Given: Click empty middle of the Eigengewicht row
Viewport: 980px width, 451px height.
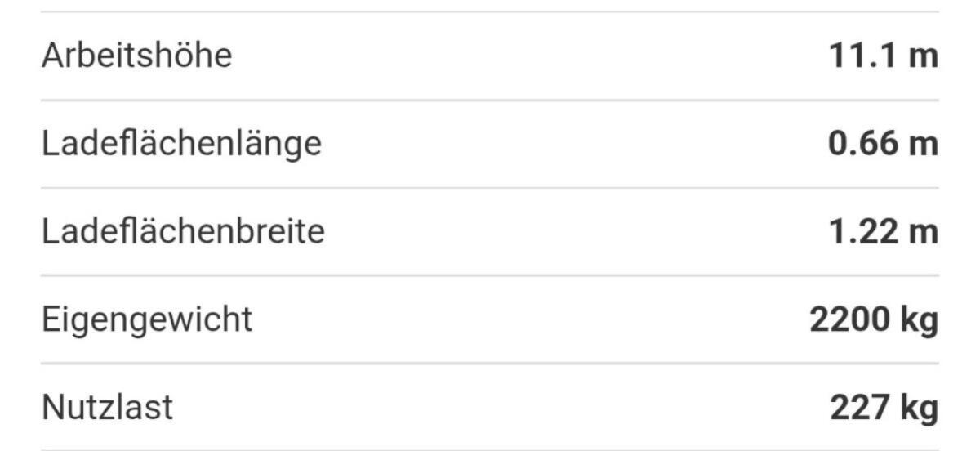Looking at the screenshot, I should [531, 319].
